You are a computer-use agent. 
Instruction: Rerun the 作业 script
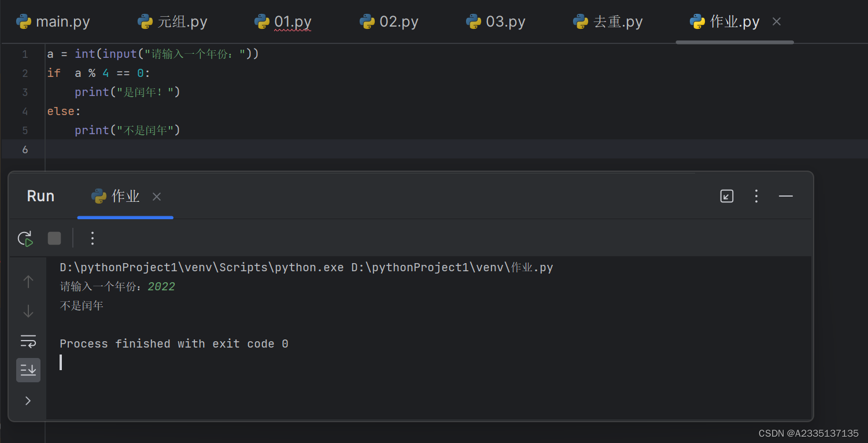25,238
